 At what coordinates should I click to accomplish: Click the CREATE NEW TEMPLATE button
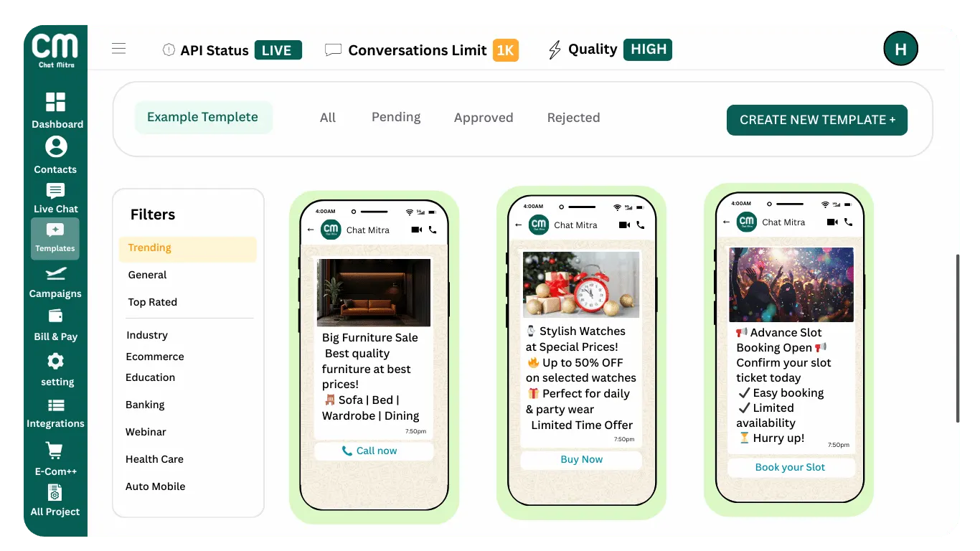tap(816, 120)
